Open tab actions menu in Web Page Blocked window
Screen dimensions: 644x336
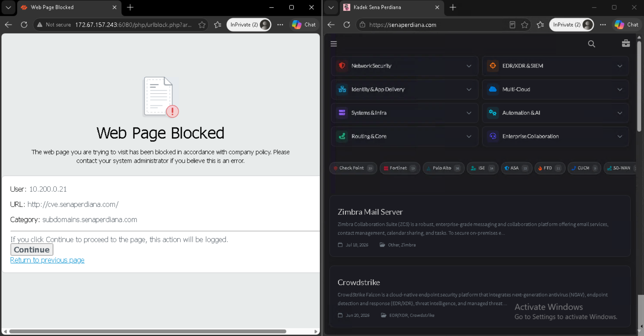(x=8, y=7)
